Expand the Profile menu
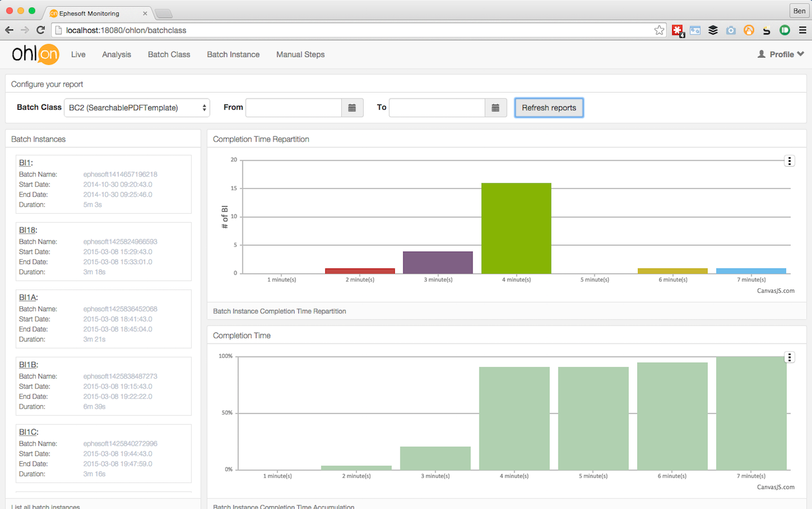 pyautogui.click(x=780, y=54)
